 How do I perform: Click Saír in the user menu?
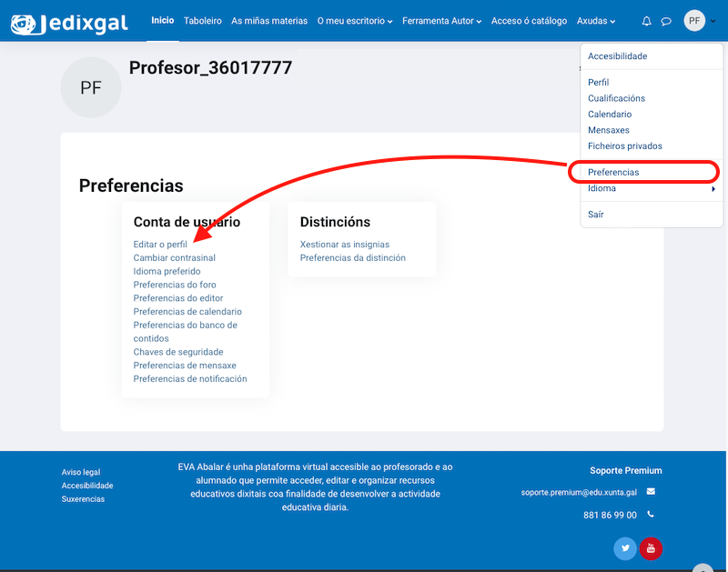coord(597,214)
